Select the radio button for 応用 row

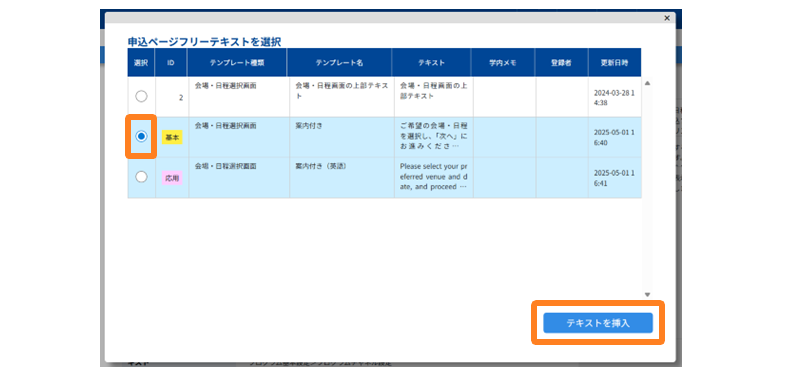pos(141,177)
